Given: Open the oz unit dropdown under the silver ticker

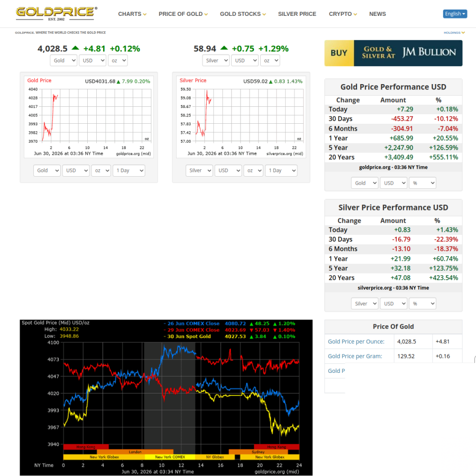Looking at the screenshot, I should pyautogui.click(x=270, y=60).
